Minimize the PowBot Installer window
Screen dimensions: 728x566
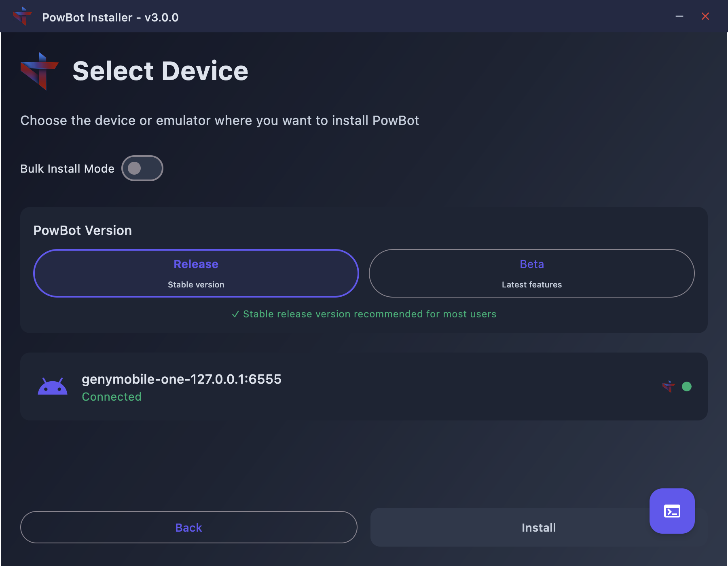(x=679, y=17)
